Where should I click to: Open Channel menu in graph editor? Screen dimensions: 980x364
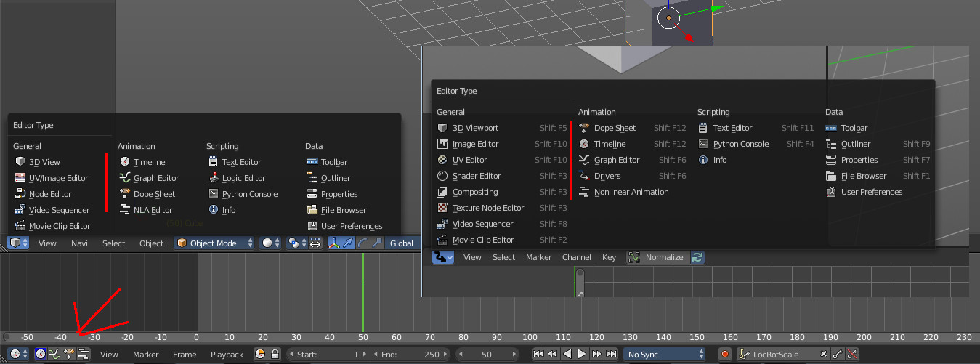point(577,257)
